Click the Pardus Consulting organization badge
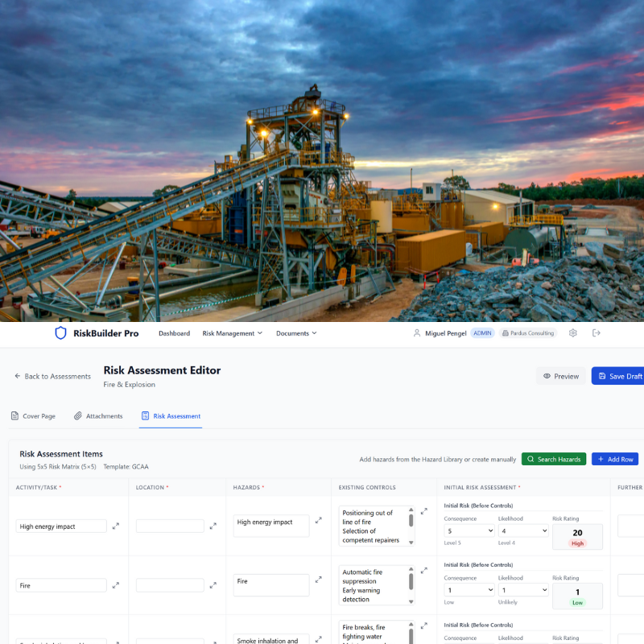The width and height of the screenshot is (644, 644). tap(528, 333)
